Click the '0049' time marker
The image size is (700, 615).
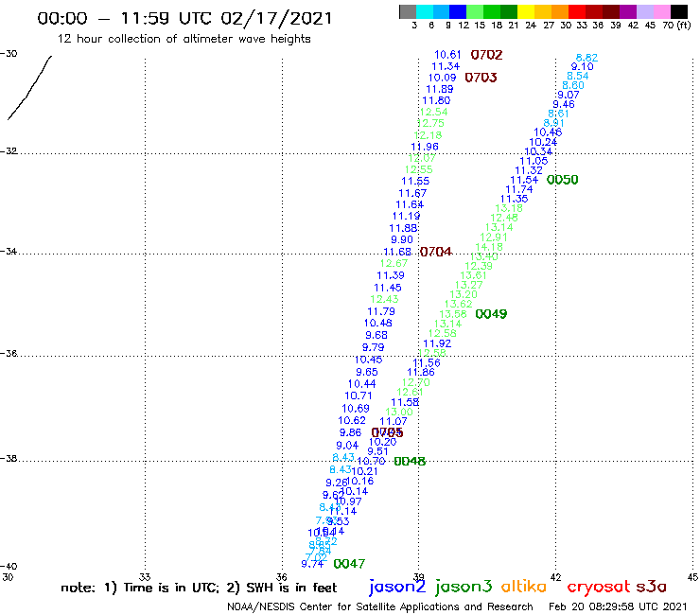pos(491,314)
